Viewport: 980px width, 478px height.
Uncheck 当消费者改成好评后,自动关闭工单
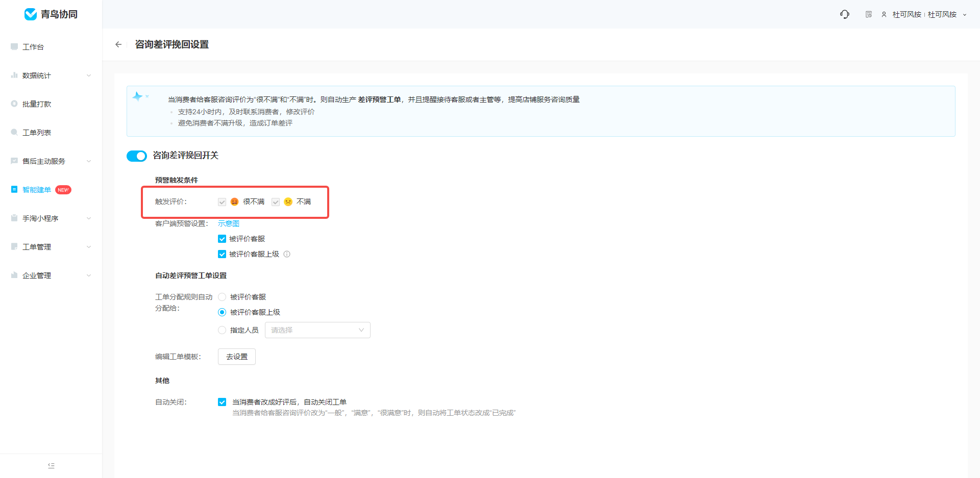(x=222, y=402)
